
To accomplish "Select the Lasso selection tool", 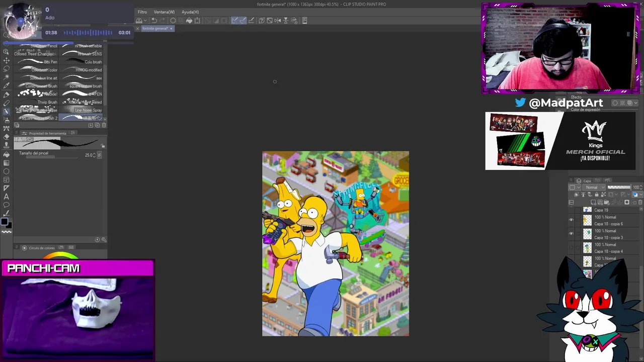I will (x=6, y=69).
